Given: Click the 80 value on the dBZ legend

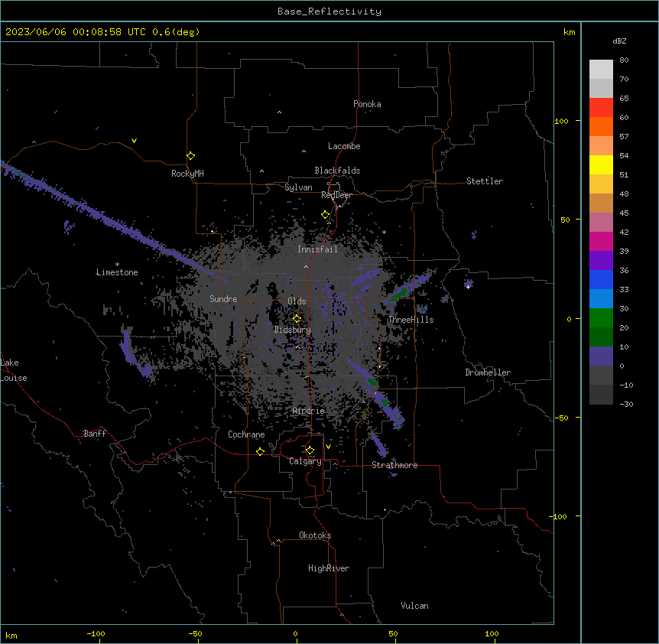Looking at the screenshot, I should (624, 60).
